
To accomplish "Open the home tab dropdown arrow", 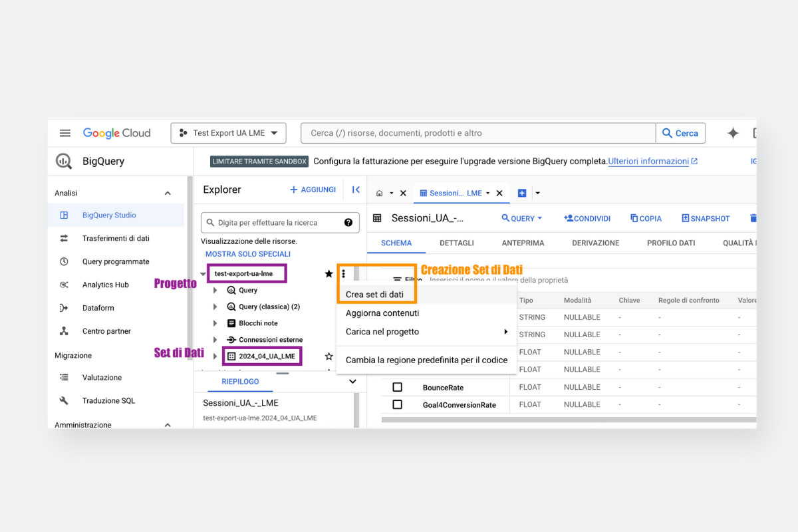I will (392, 194).
